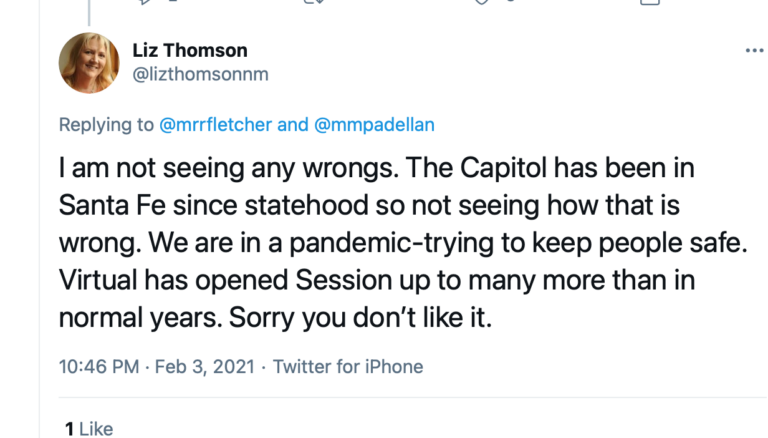Viewport: 768px width, 438px height.
Task: Open the tweet's more options menu
Action: click(754, 51)
